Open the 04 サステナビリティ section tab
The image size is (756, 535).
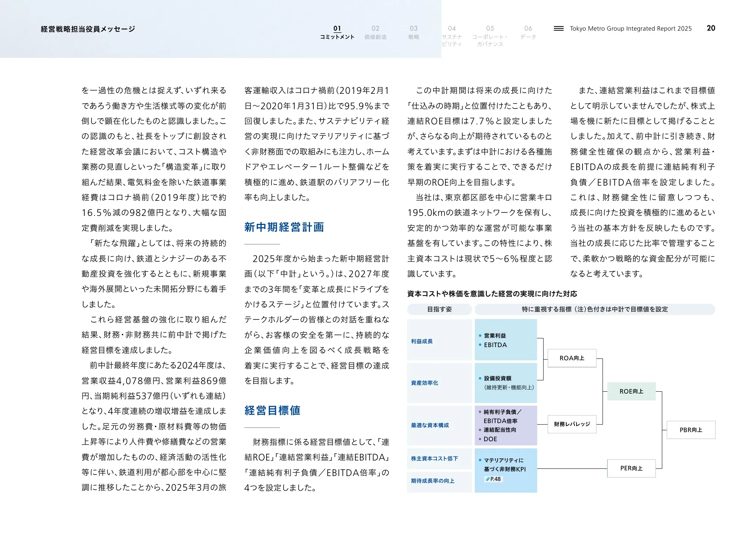click(x=452, y=36)
